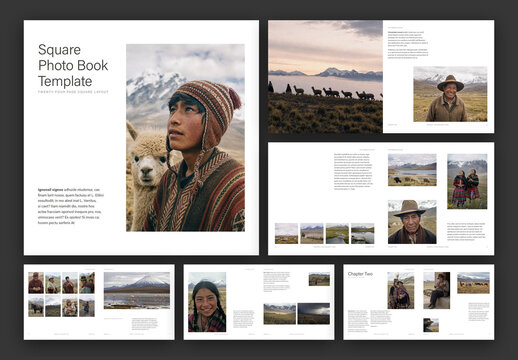Viewport: 518px width, 360px height.
Task: Click the small landscape photo above storm clouds spread
Action: click(x=319, y=279)
